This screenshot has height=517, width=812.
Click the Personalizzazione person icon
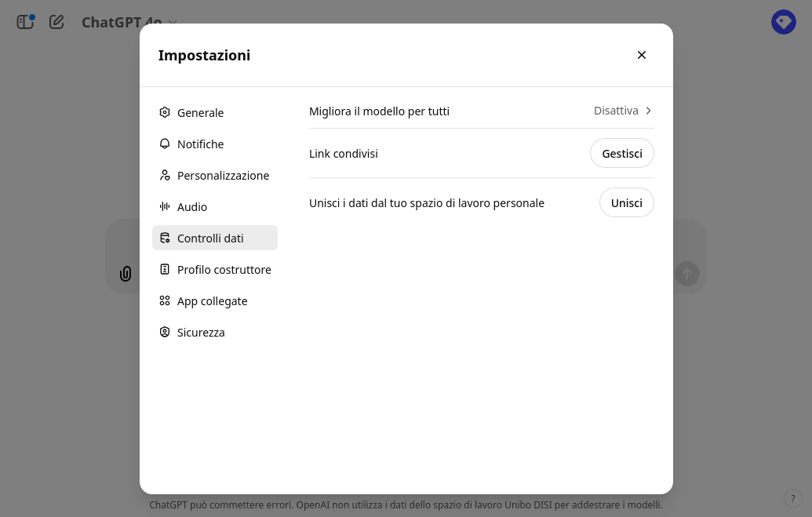(165, 175)
